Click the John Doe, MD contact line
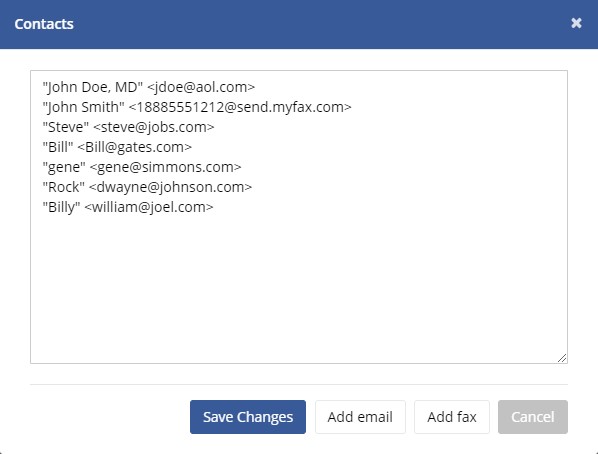 149,87
